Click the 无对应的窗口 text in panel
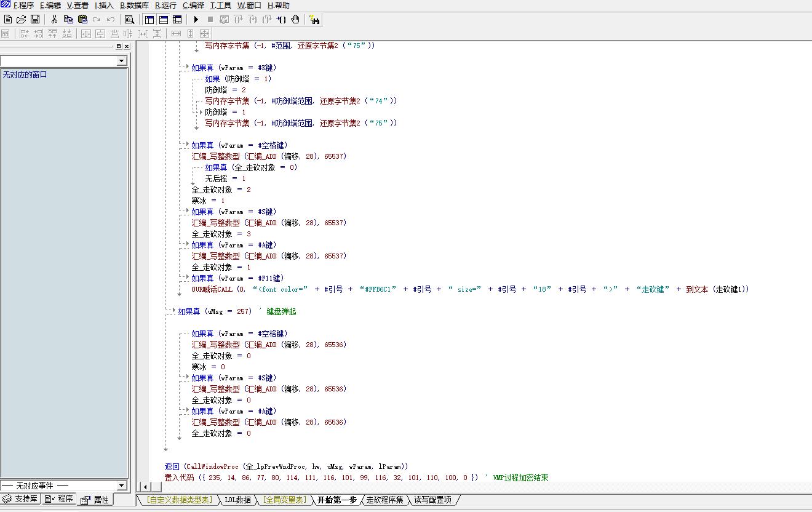The height and width of the screenshot is (512, 812). pyautogui.click(x=25, y=75)
